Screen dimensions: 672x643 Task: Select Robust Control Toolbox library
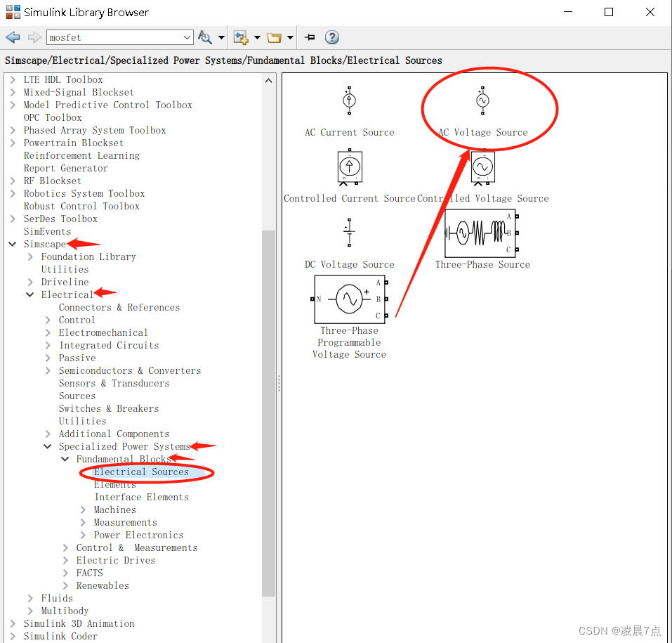[81, 207]
